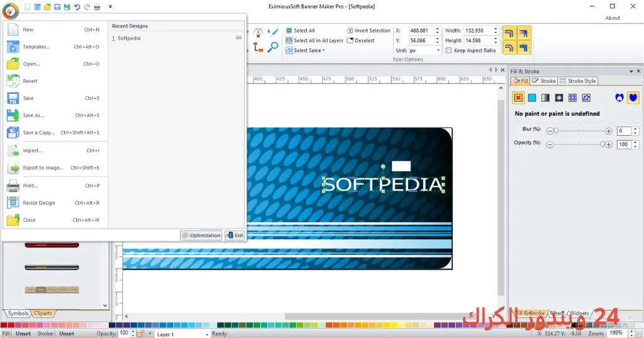The image size is (644, 338).
Task: Switch to the Symbols tab
Action: 18,313
